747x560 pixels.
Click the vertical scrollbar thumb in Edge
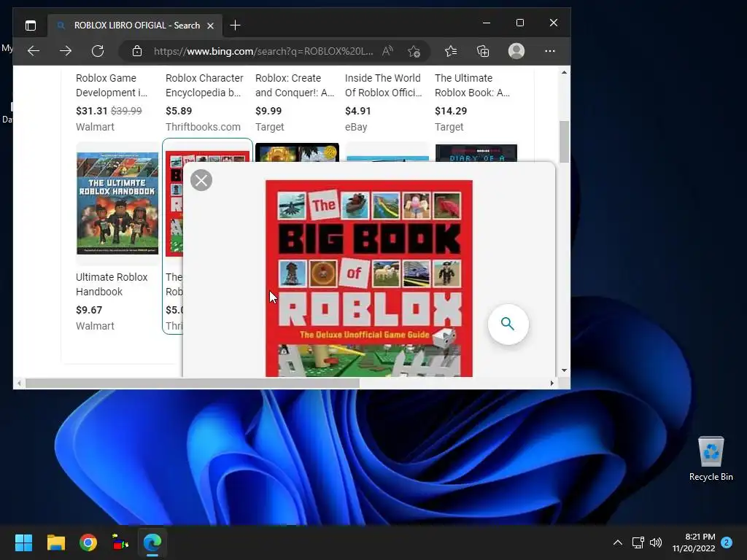[x=564, y=142]
